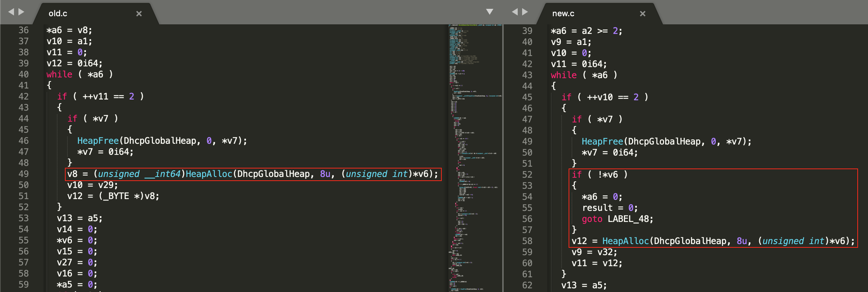Screen dimensions: 868x292
Task: Click the "result = 0;" line in new.c
Action: coord(610,208)
